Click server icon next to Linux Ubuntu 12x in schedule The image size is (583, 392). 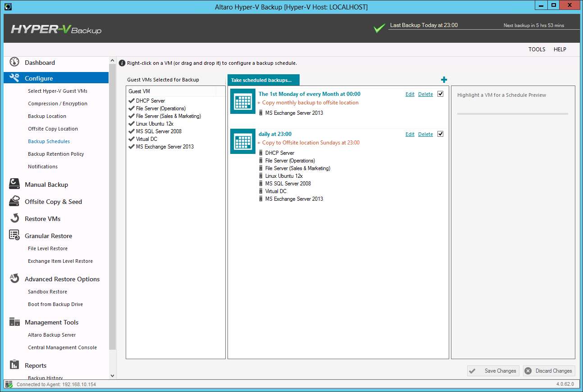coord(260,176)
